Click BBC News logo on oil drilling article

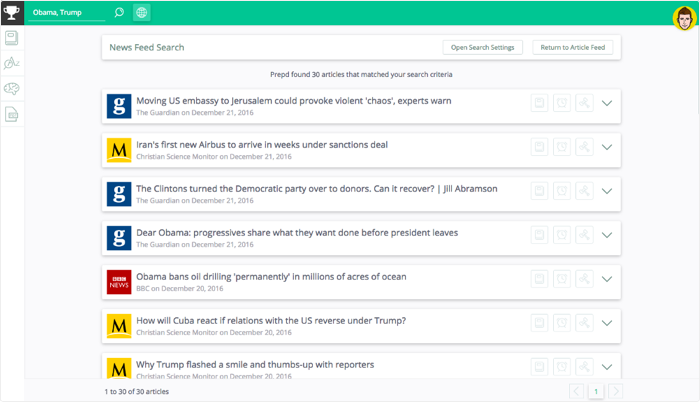(119, 282)
